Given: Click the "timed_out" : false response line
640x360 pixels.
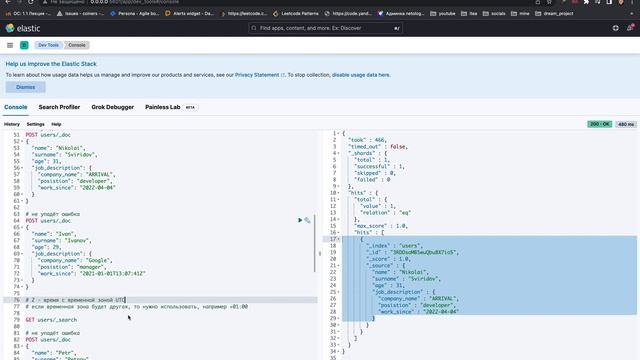Looking at the screenshot, I should [x=378, y=147].
